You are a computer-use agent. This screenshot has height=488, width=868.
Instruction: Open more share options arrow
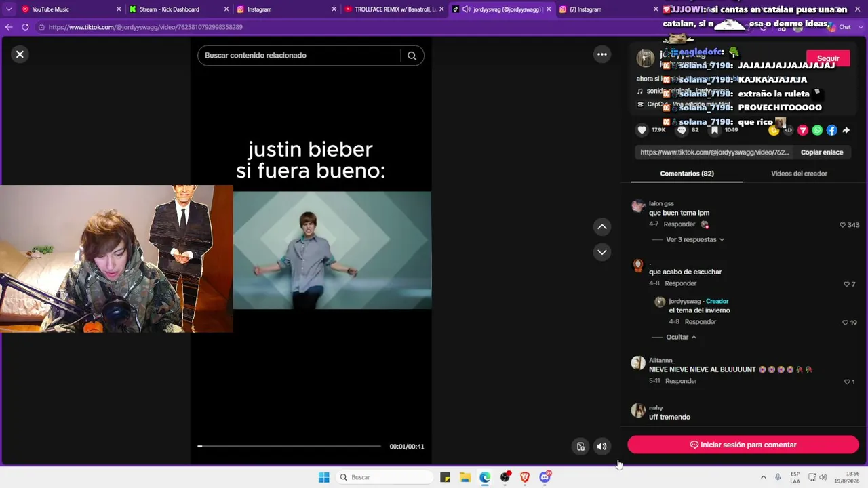click(846, 130)
